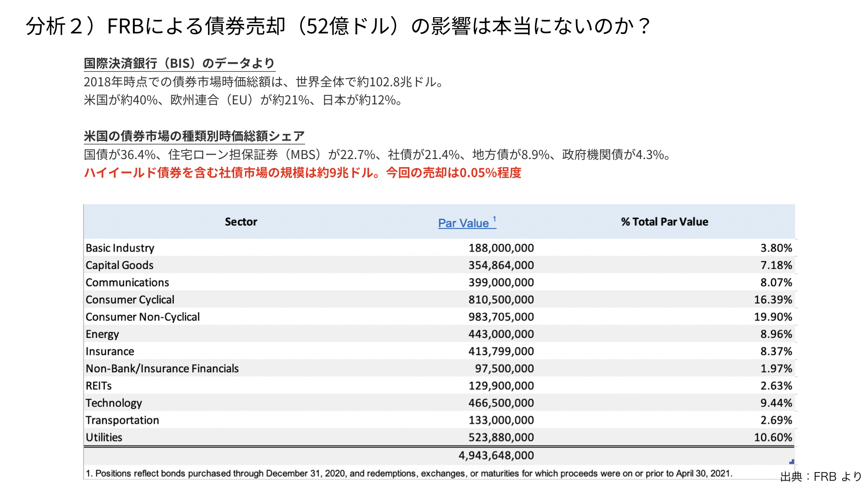Click the 米国が約40% share sentence
868x488 pixels.
[244, 100]
